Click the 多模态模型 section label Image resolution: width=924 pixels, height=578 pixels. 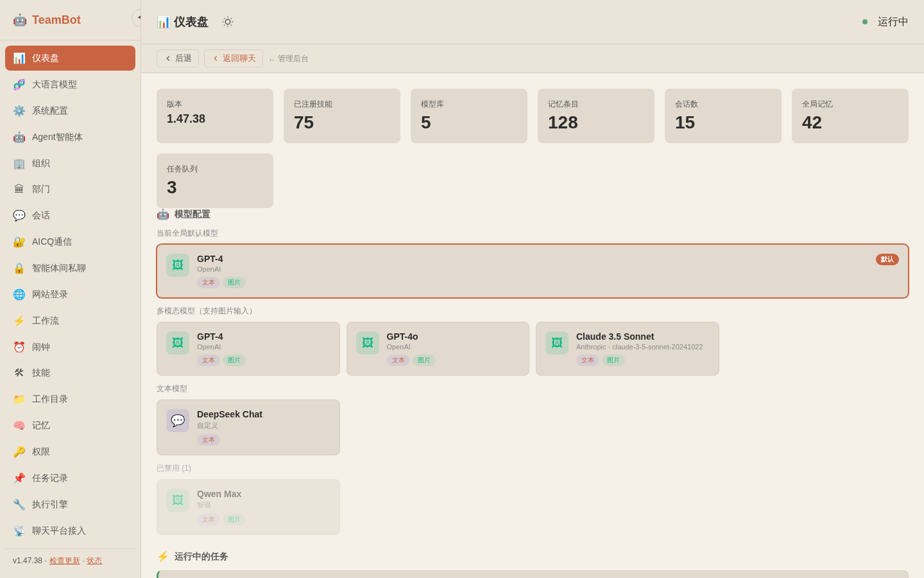coord(207,311)
